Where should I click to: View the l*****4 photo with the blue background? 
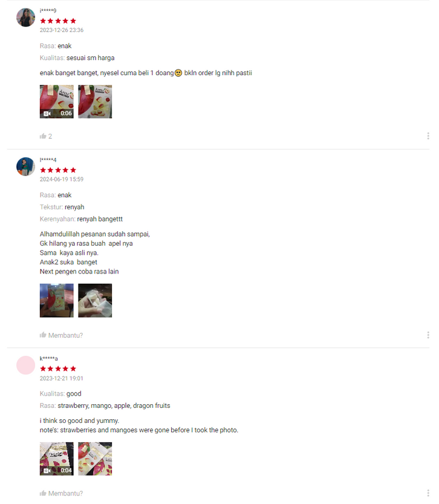tap(56, 301)
